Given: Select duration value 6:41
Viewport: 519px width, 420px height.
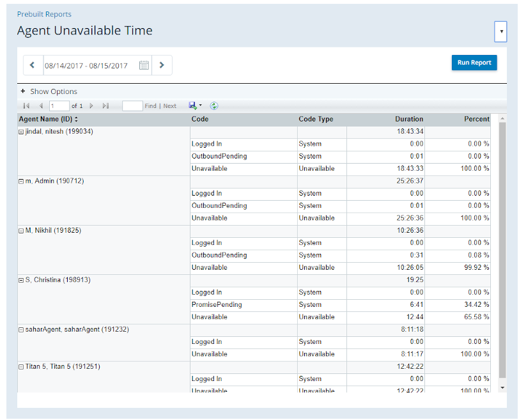Looking at the screenshot, I should click(x=417, y=304).
